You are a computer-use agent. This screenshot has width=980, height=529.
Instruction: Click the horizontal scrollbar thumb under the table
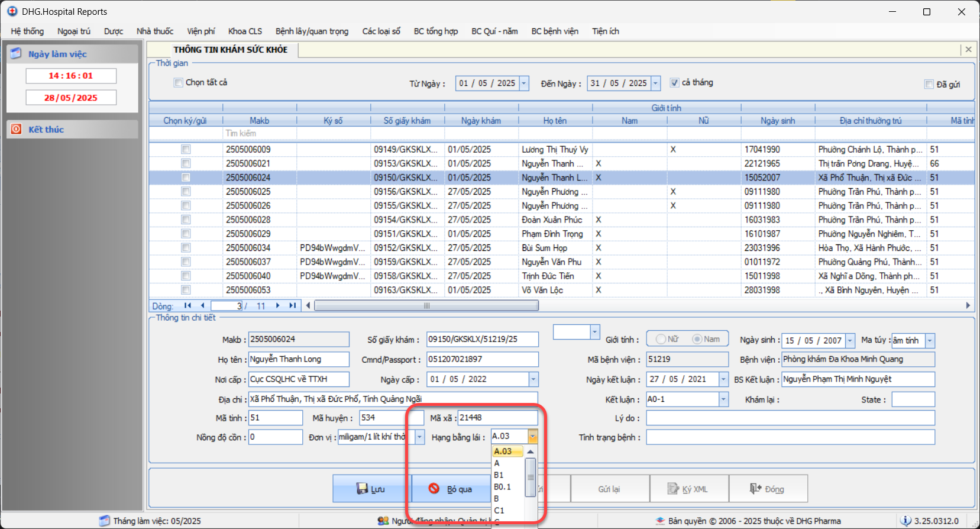click(x=426, y=305)
